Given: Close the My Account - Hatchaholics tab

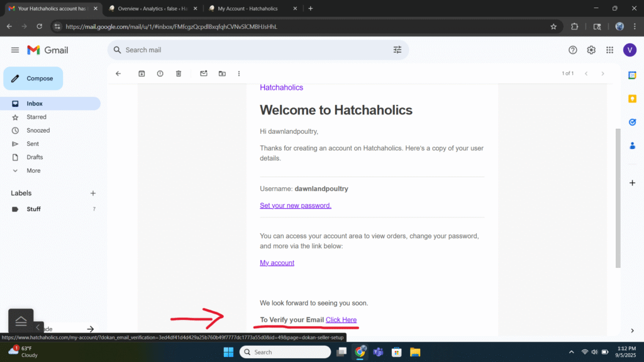Looking at the screenshot, I should [295, 8].
